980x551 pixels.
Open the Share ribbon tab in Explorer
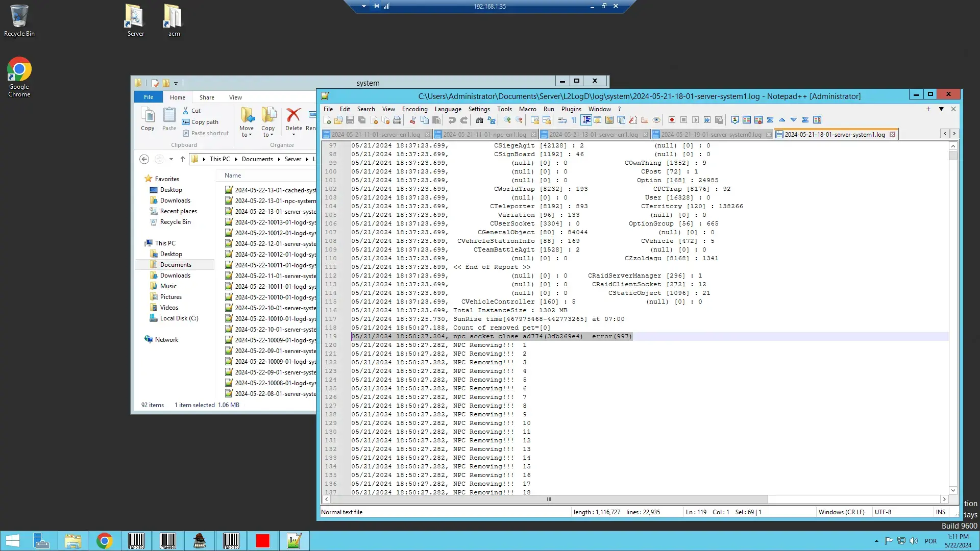click(x=207, y=97)
